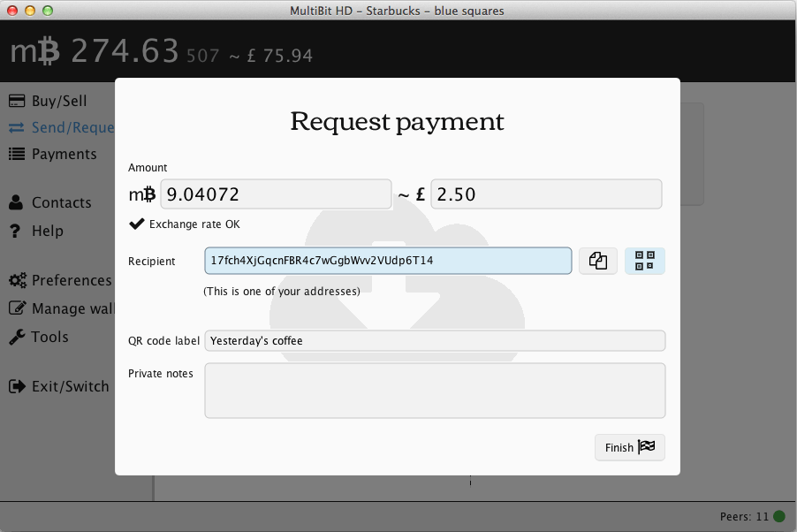Screen dimensions: 797x532
Task: Click into the Private notes text area
Action: [x=434, y=390]
